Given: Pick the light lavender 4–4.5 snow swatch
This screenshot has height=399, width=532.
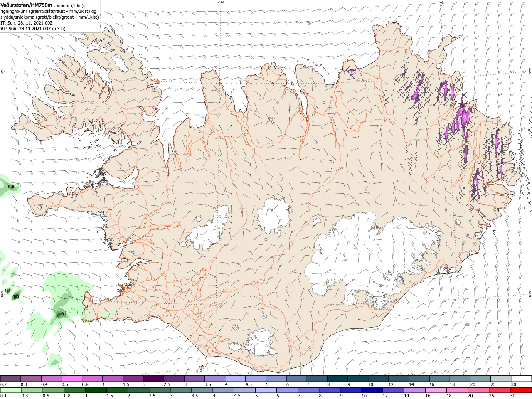Looking at the screenshot, I should (x=235, y=379).
